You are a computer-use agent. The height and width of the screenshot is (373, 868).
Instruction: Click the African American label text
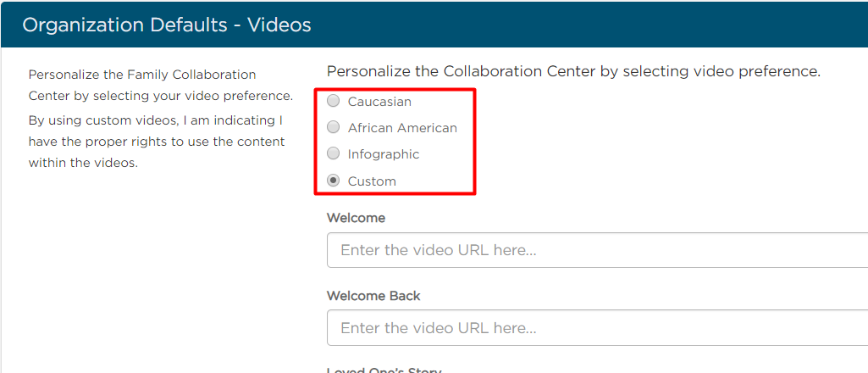click(x=402, y=128)
